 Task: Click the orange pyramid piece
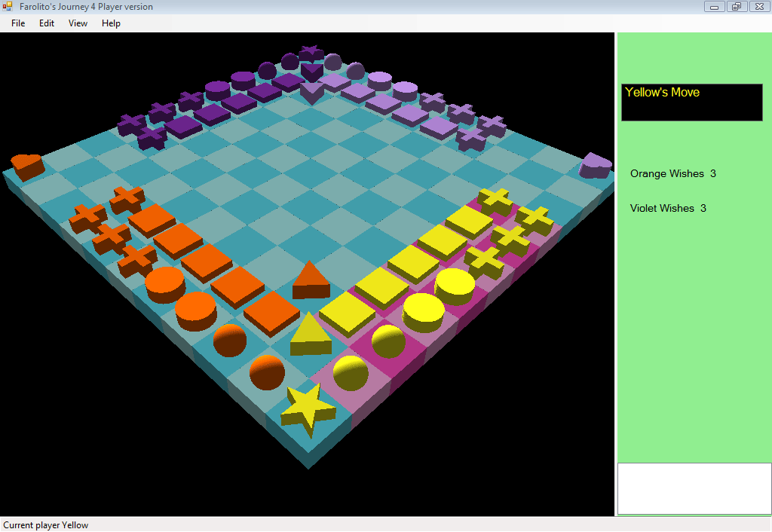[x=311, y=280]
